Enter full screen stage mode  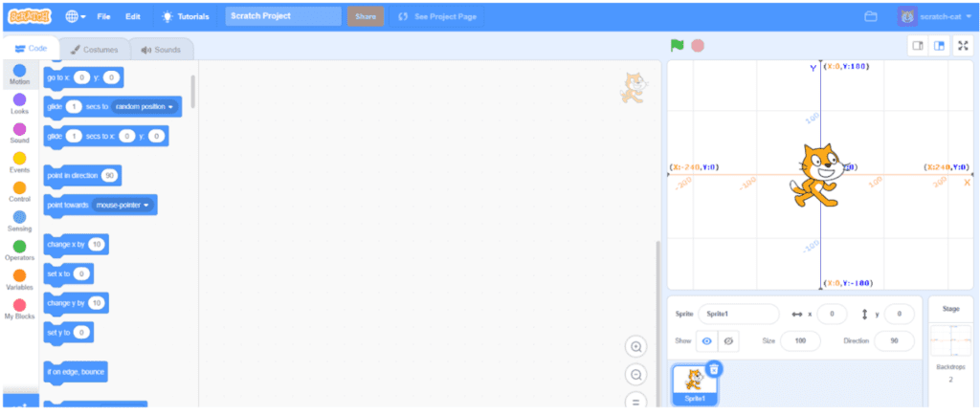963,45
